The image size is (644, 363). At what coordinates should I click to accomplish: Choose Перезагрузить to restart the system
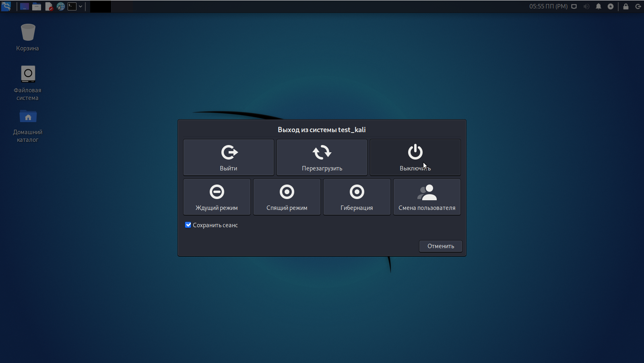coord(322,157)
